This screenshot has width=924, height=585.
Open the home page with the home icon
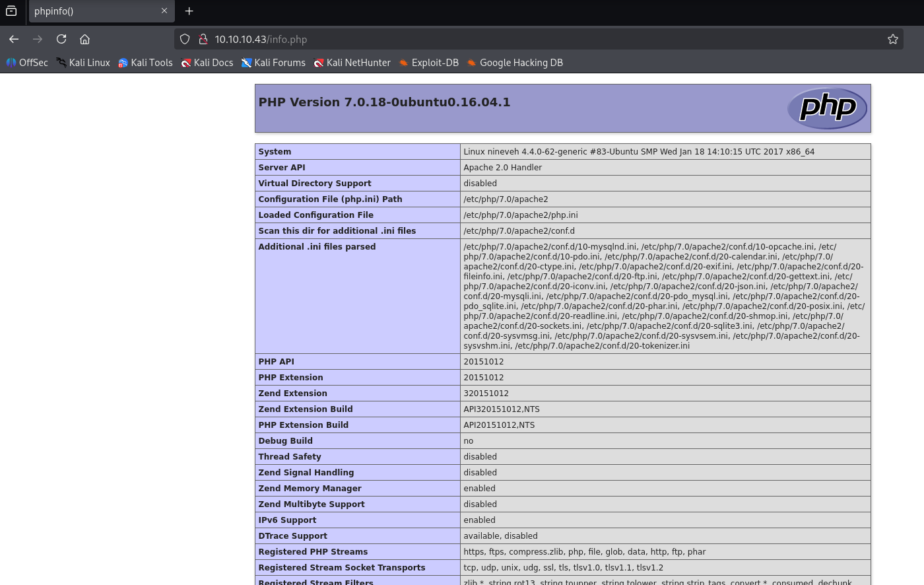tap(85, 40)
